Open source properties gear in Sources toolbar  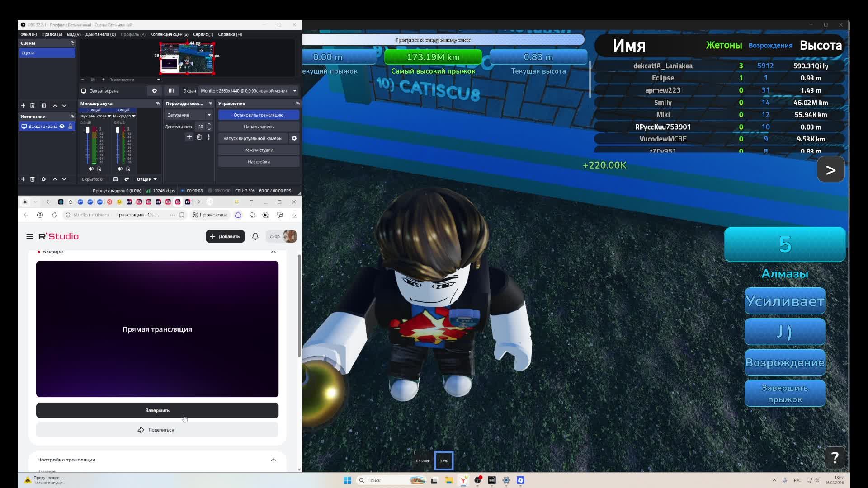[x=44, y=179]
